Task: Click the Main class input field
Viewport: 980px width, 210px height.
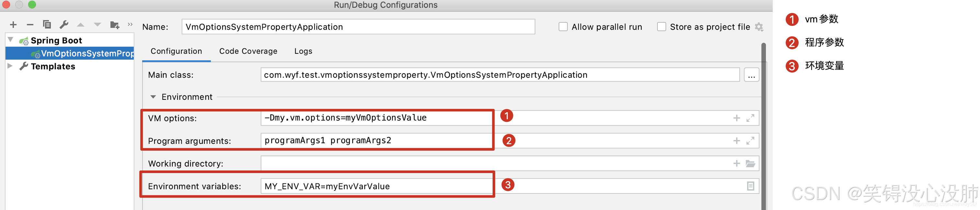Action: [500, 75]
